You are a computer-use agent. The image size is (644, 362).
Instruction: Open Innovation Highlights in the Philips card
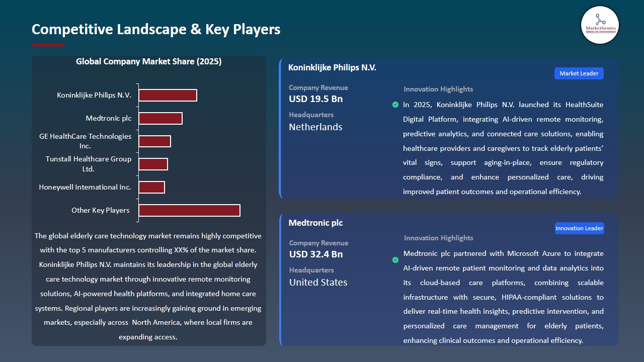[x=438, y=89]
